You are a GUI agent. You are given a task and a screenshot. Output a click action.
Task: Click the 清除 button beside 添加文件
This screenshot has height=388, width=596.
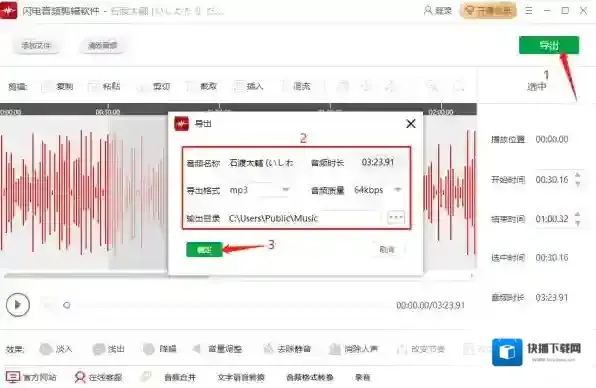(x=102, y=46)
